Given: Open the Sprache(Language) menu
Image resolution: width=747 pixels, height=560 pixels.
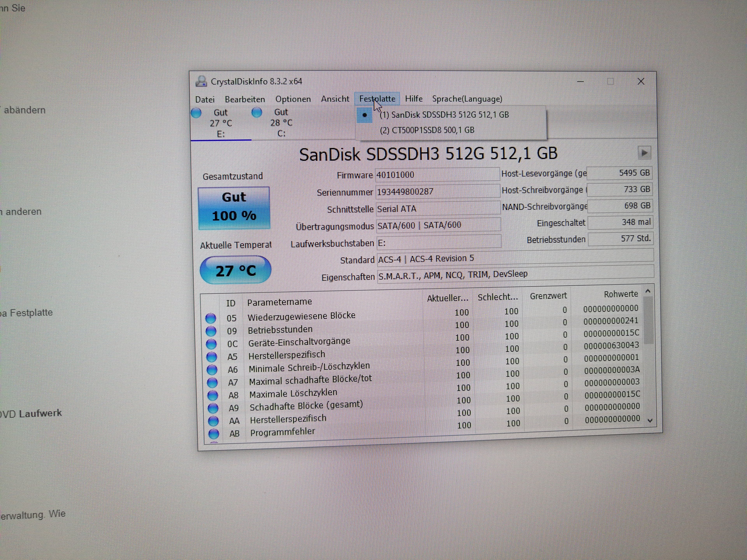Looking at the screenshot, I should click(x=467, y=99).
